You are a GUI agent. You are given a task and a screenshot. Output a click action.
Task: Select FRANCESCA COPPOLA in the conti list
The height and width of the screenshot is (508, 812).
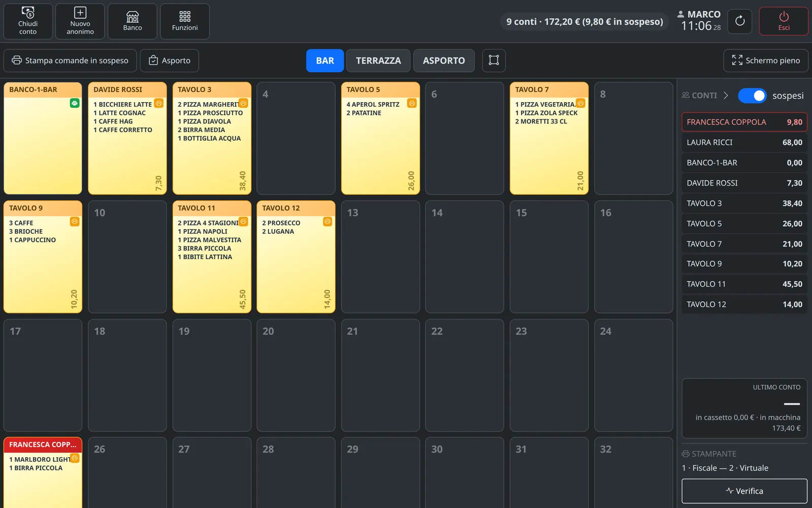[745, 122]
